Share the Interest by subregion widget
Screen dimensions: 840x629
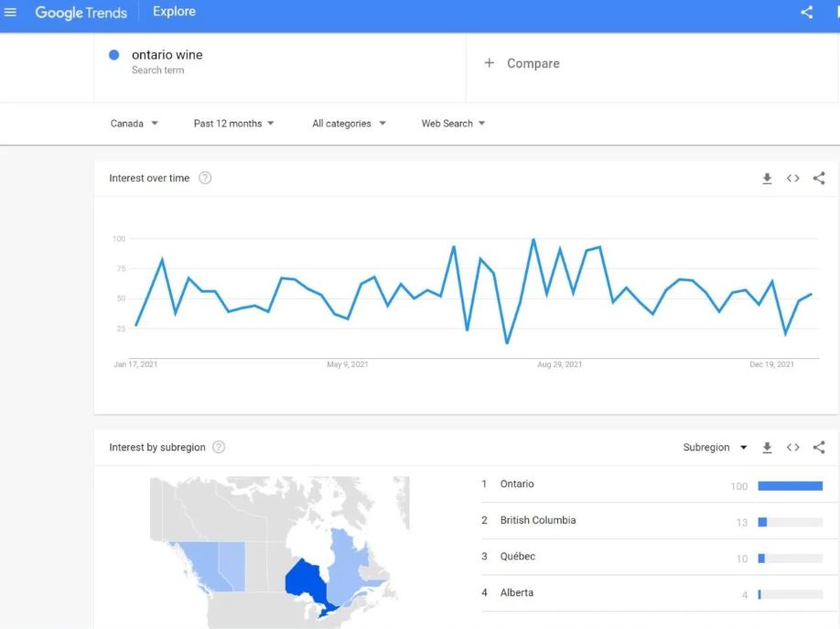(x=819, y=448)
